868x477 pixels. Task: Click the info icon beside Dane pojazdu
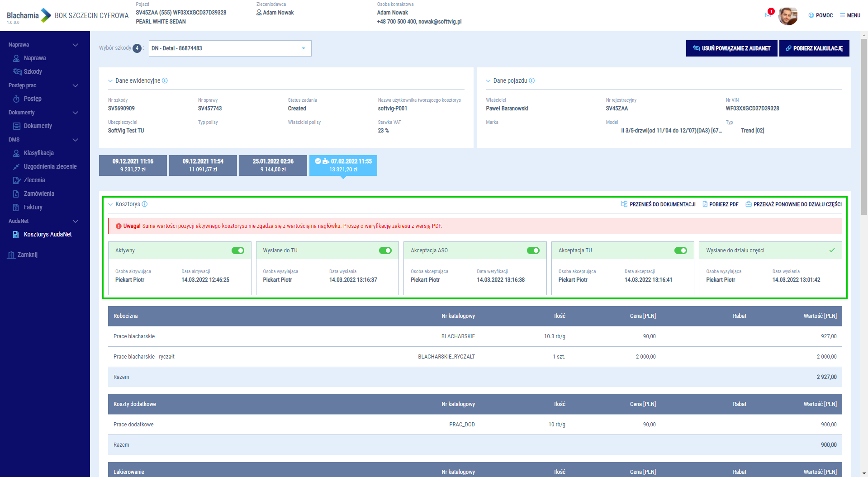pos(532,81)
